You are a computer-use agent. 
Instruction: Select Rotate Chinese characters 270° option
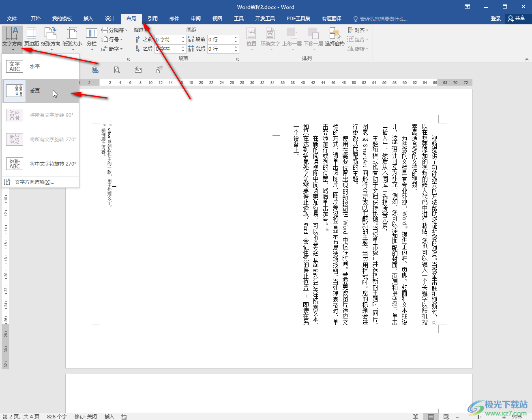[41, 164]
